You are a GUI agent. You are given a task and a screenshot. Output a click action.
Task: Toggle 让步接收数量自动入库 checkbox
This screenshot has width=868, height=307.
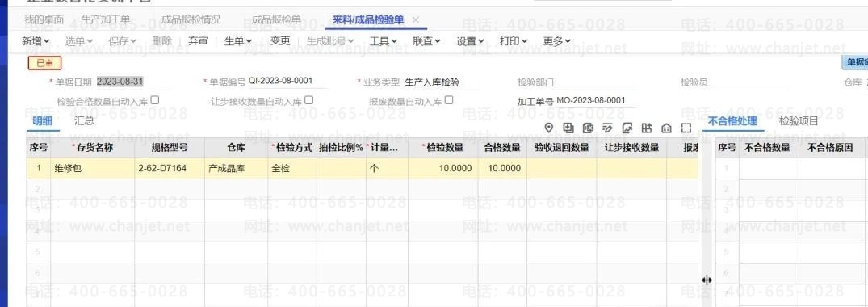click(x=309, y=100)
